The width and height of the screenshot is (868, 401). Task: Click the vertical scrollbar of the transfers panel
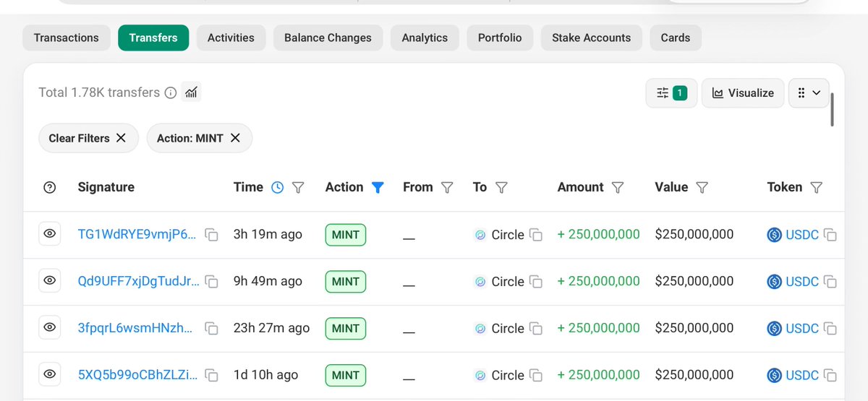click(x=833, y=109)
